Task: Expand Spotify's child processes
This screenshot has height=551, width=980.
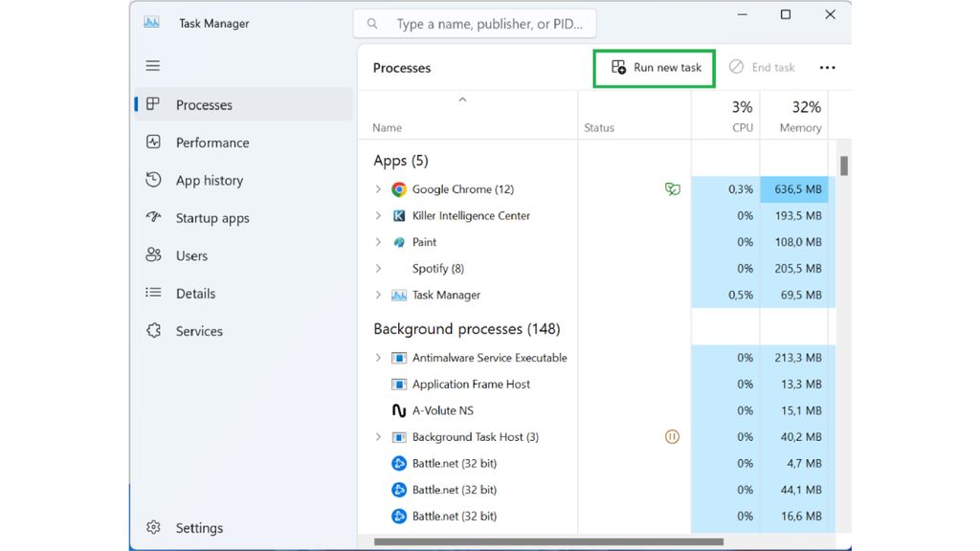Action: pyautogui.click(x=377, y=269)
